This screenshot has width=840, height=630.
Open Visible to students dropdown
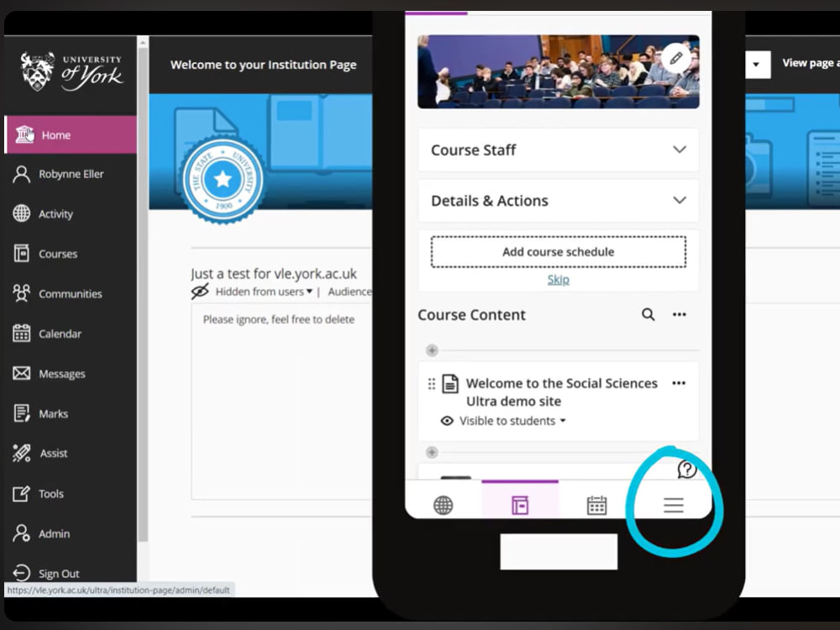512,421
